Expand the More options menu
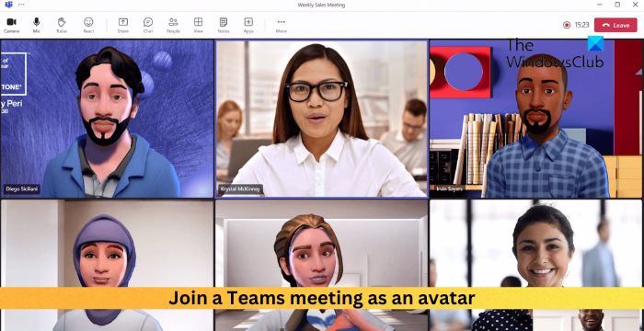This screenshot has height=331, width=644. [281, 25]
